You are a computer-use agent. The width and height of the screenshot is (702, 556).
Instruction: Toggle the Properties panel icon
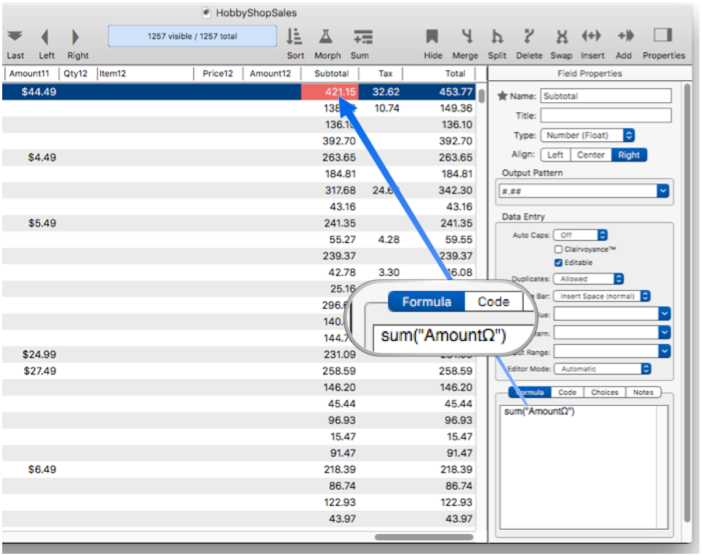663,36
